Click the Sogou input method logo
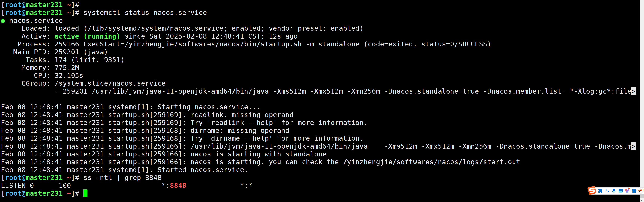The image size is (644, 202). (592, 191)
